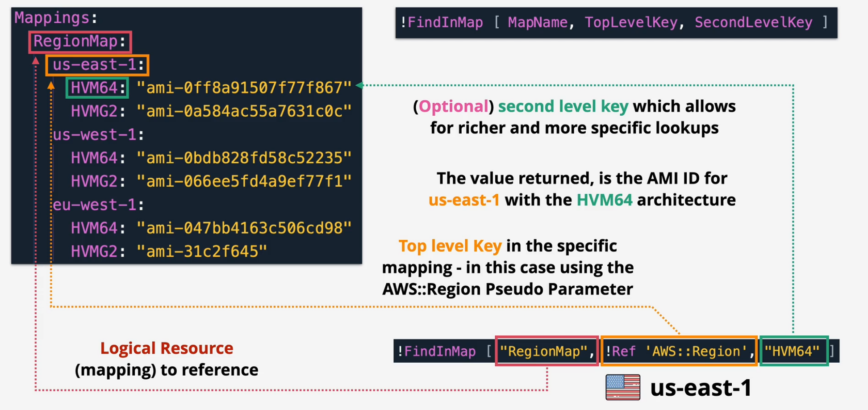Select the value "ami-0a584ac55a7631c0c"
868x410 pixels.
tap(244, 111)
